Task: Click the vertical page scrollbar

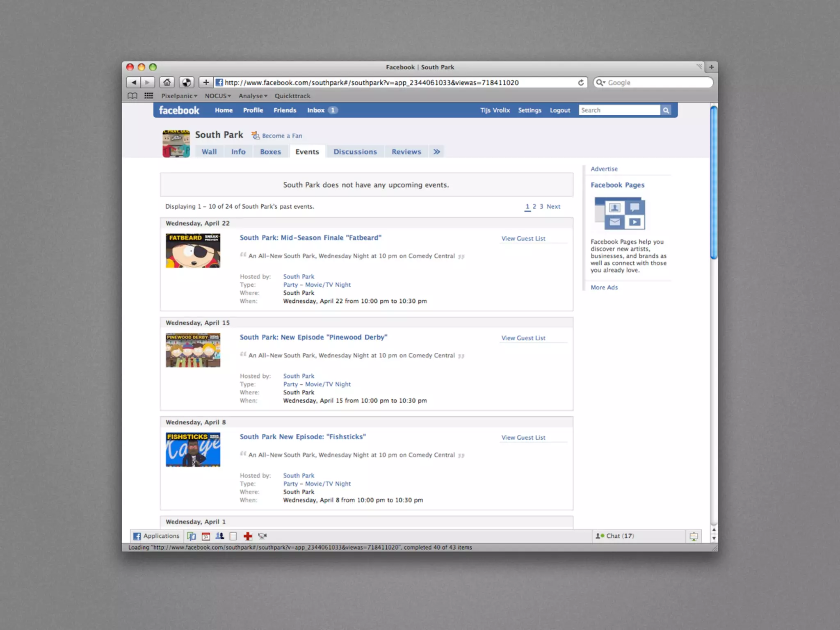Action: pyautogui.click(x=714, y=183)
